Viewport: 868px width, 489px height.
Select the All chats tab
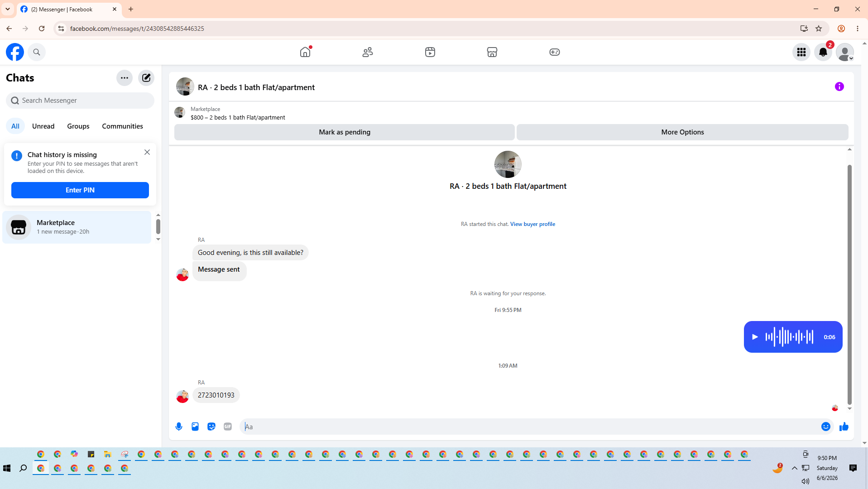point(15,126)
